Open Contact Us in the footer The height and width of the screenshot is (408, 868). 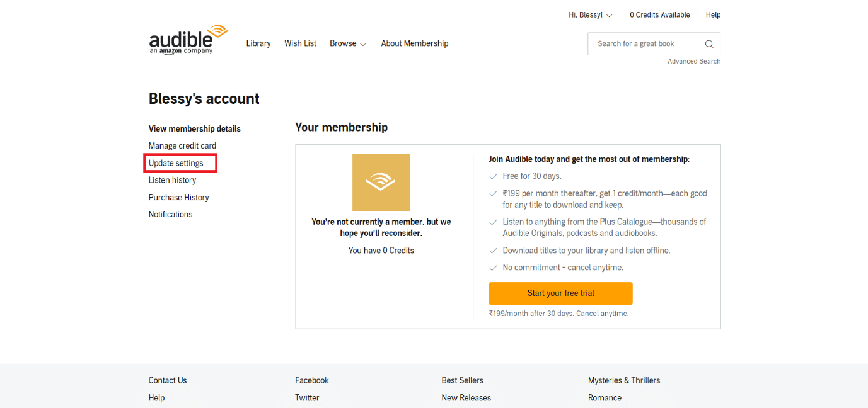pyautogui.click(x=168, y=380)
